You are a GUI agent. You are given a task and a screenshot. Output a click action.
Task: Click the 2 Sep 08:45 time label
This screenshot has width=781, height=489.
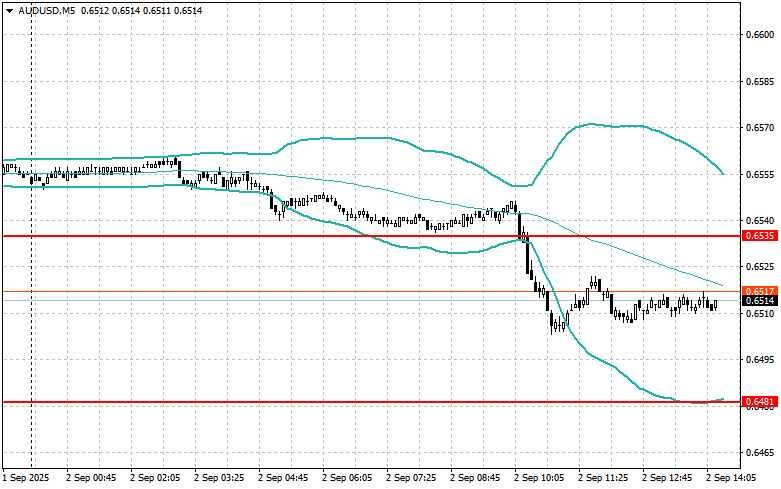[475, 478]
